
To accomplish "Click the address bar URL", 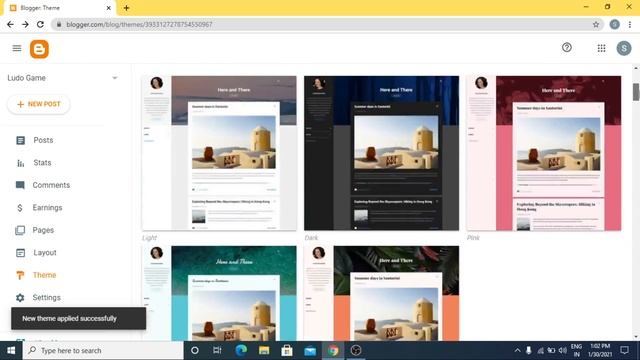I will coord(139,24).
